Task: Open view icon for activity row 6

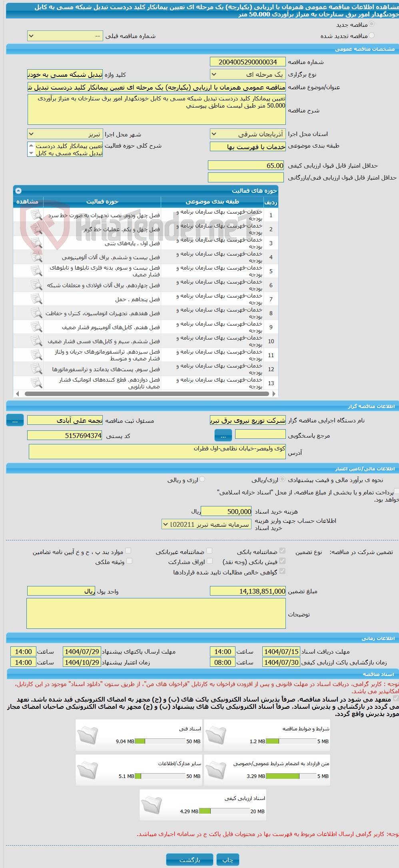Action: pyautogui.click(x=36, y=285)
